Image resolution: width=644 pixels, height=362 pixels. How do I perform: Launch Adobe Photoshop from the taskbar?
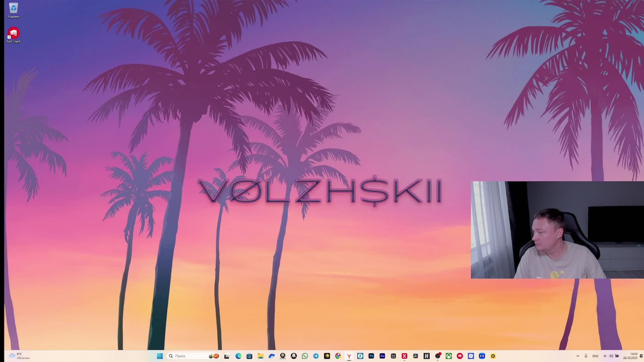click(x=371, y=356)
